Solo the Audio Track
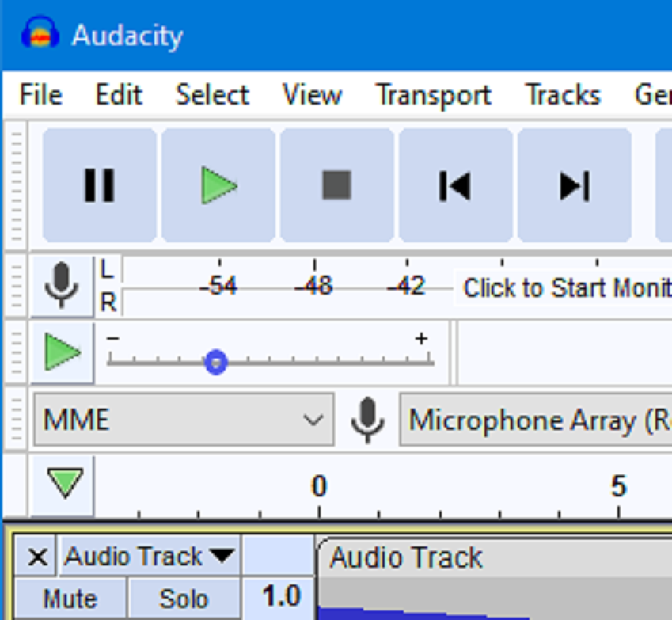The image size is (672, 620). pos(184,599)
